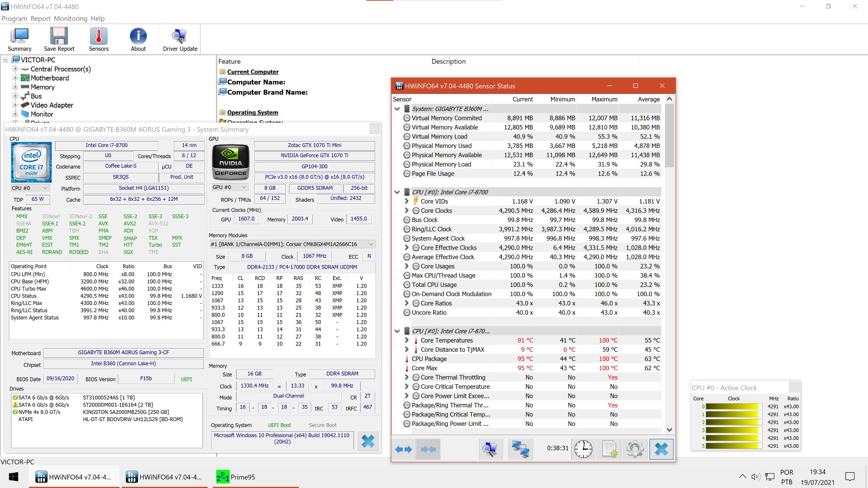The image size is (868, 488).
Task: Click scroll-down arrow in Sensor Status
Action: coord(669,430)
